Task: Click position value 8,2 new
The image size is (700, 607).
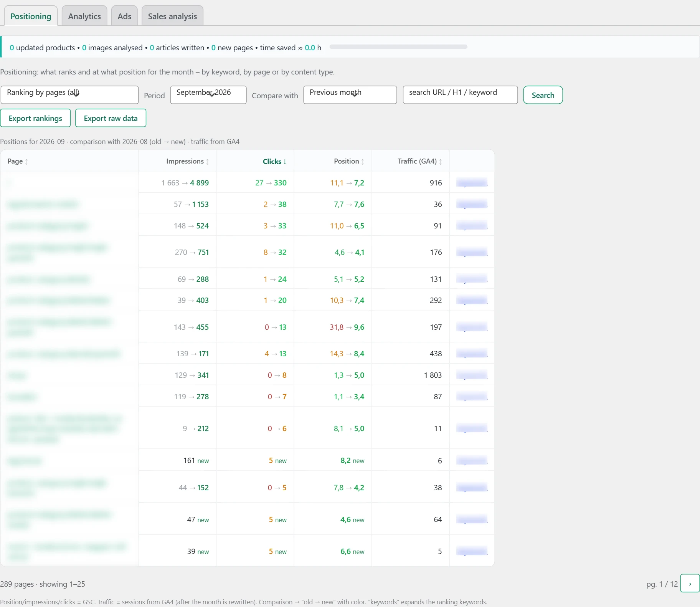Action: click(352, 460)
